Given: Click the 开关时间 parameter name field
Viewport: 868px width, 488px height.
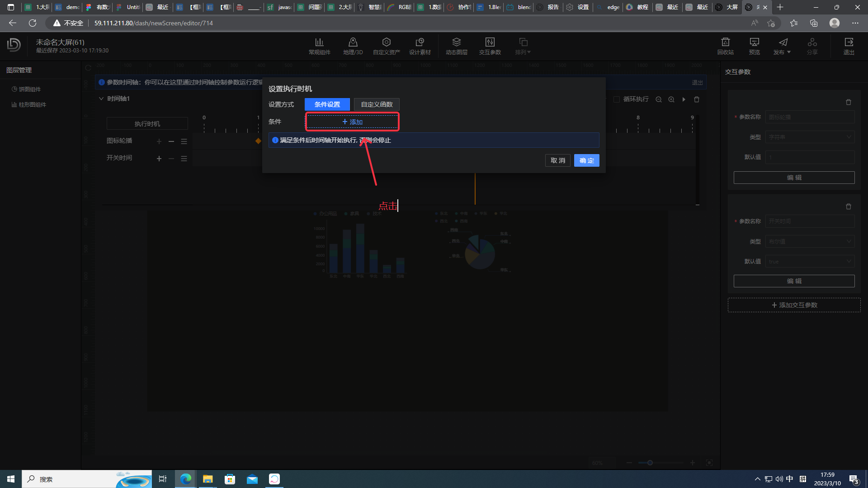Looking at the screenshot, I should click(810, 221).
